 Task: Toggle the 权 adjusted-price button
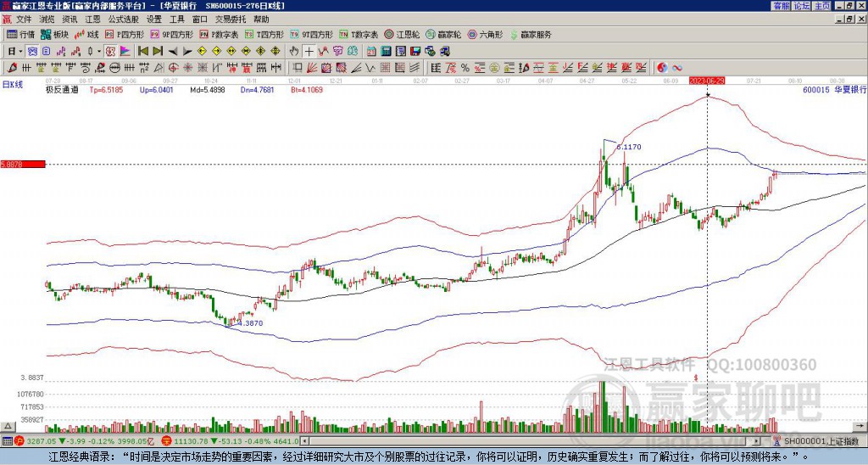(110, 51)
